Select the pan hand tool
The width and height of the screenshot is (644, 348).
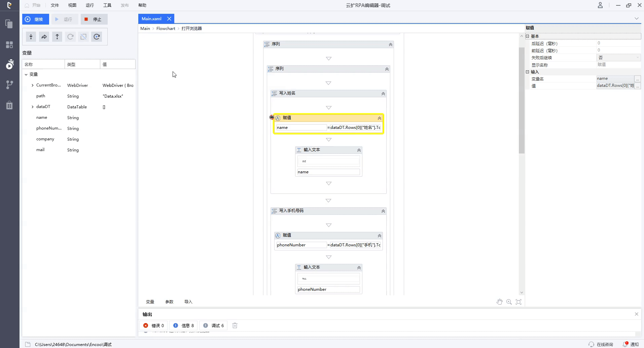coord(499,302)
